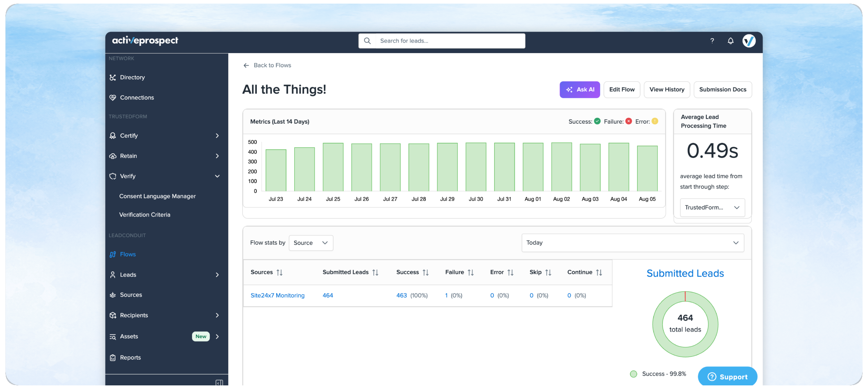Open the help question mark icon
This screenshot has width=868, height=389.
pyautogui.click(x=712, y=41)
